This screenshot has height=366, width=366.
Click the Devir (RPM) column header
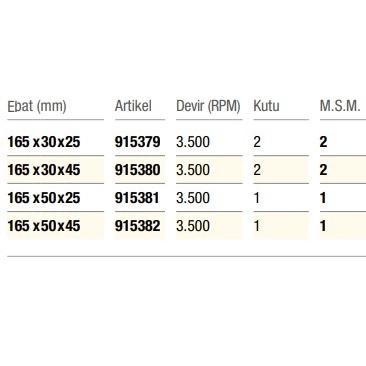pos(208,106)
